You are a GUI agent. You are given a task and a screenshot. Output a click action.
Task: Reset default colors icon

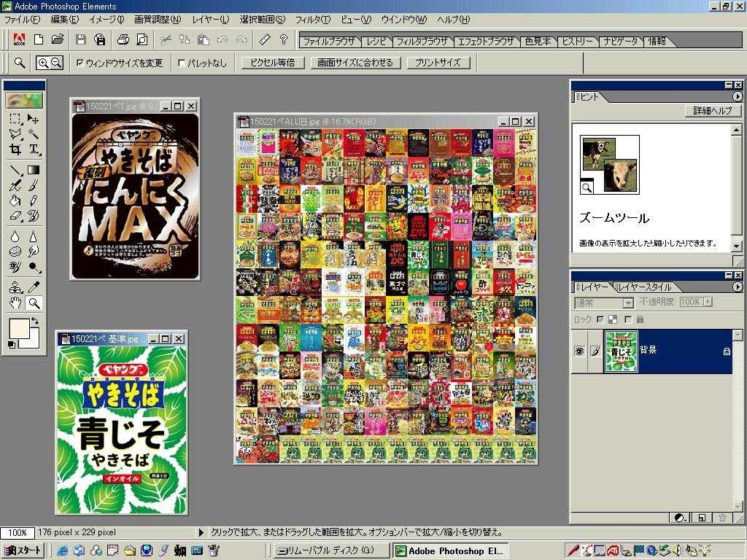(12, 344)
